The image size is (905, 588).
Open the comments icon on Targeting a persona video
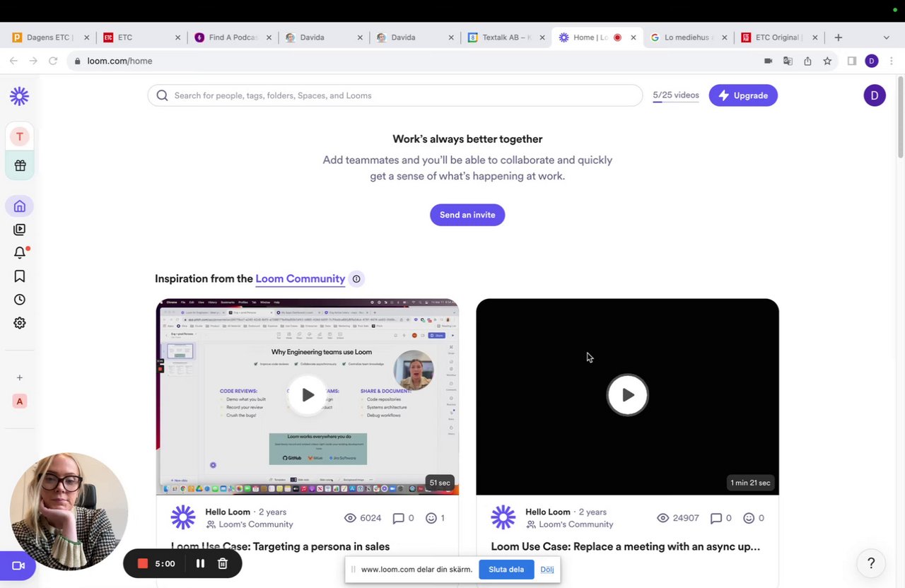(399, 518)
